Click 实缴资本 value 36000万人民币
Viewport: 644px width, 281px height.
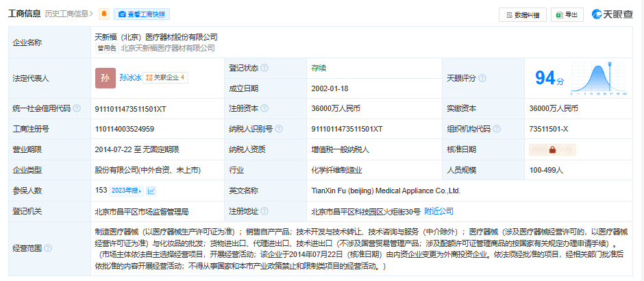554,109
